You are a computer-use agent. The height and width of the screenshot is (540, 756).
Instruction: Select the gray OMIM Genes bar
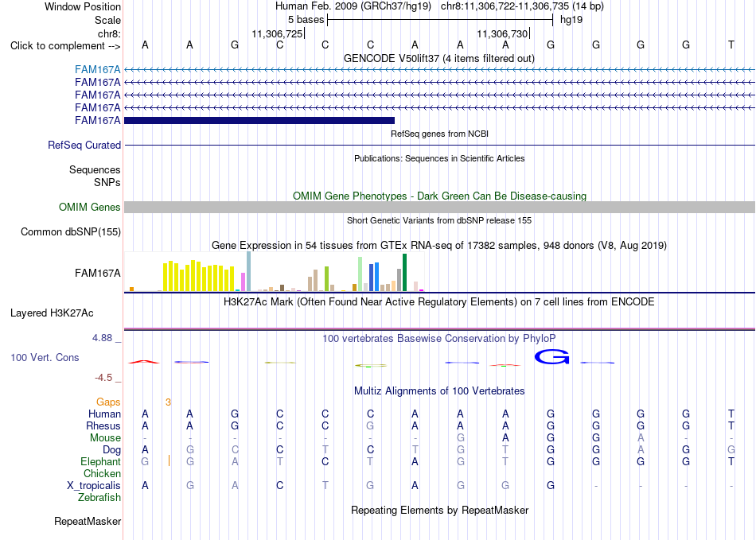pos(440,207)
